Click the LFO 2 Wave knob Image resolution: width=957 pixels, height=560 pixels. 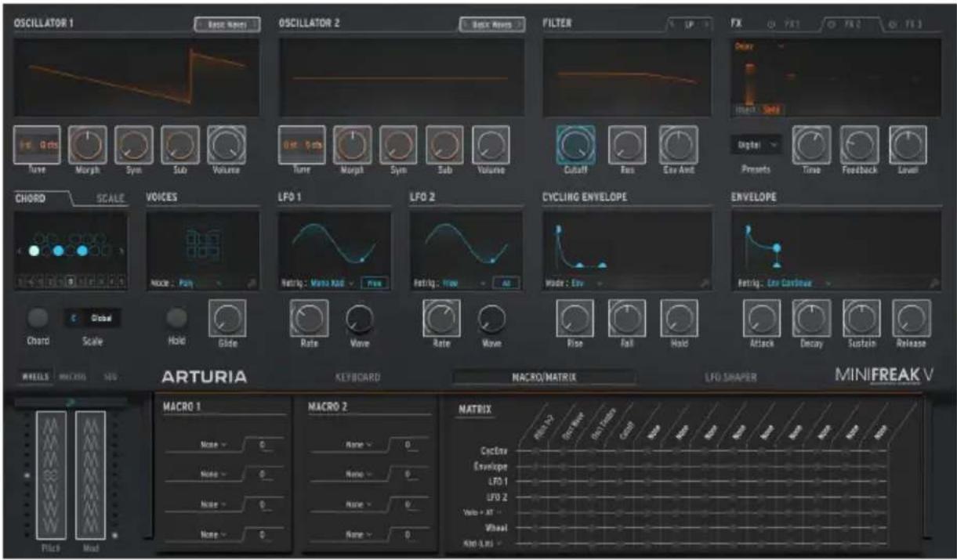[x=491, y=318]
